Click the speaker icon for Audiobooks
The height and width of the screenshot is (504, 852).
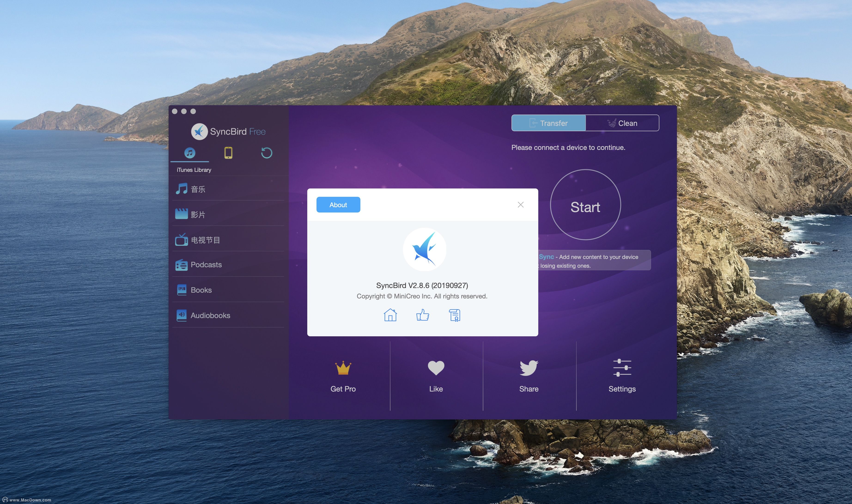pos(182,315)
